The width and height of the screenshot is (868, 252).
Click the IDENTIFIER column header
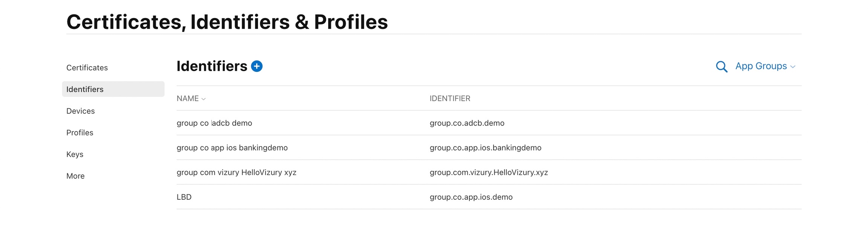point(450,99)
